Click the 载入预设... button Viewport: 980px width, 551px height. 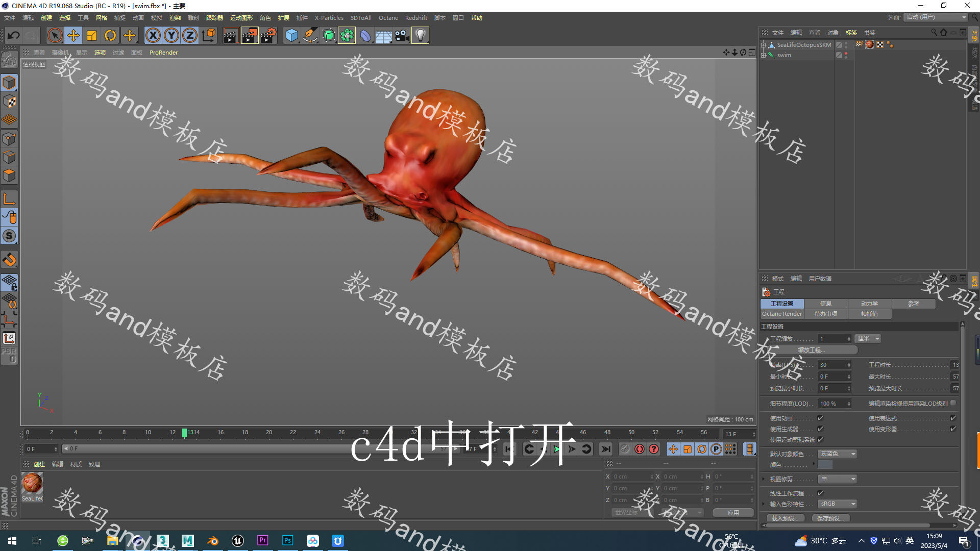(785, 518)
